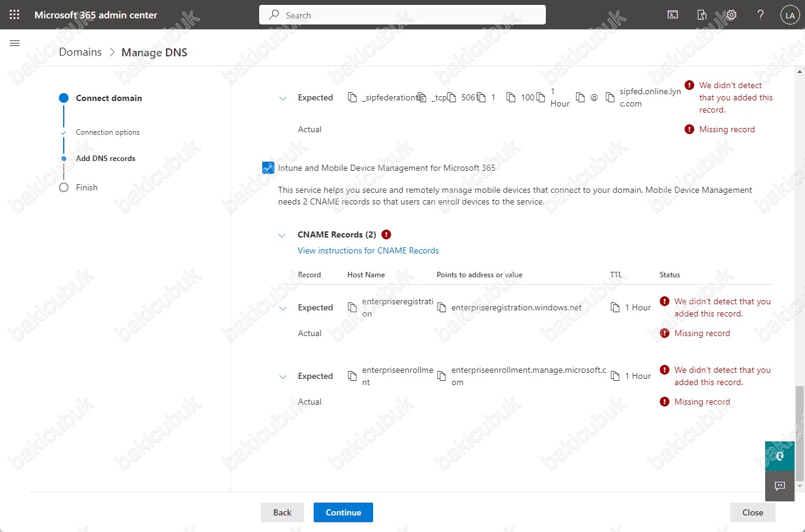Open the feedback chat widget

click(780, 486)
